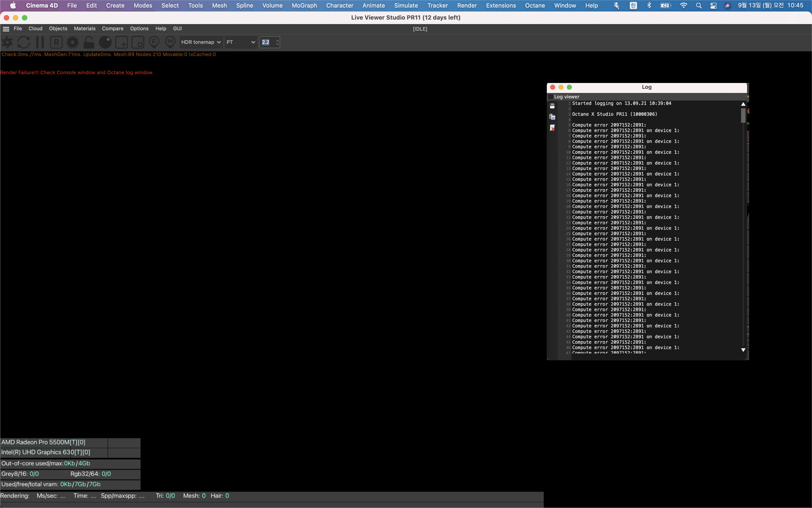Open Live Viewer hamburger menu icon
Image resolution: width=812 pixels, height=508 pixels.
point(6,29)
